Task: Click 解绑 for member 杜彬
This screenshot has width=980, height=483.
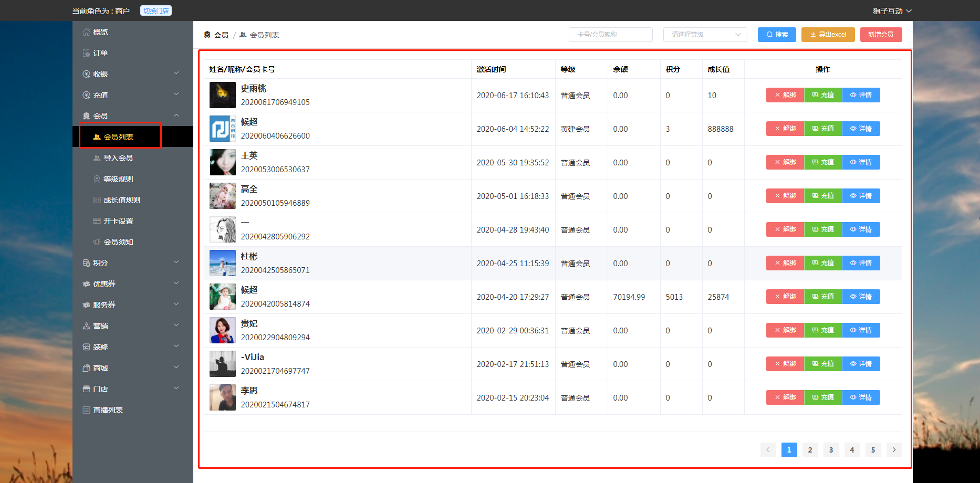Action: (x=785, y=263)
